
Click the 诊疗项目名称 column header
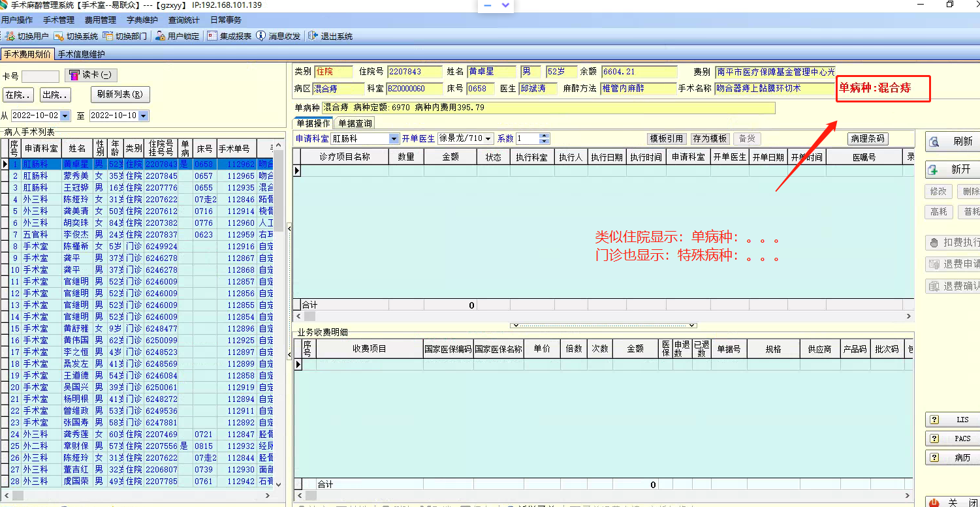pyautogui.click(x=345, y=157)
